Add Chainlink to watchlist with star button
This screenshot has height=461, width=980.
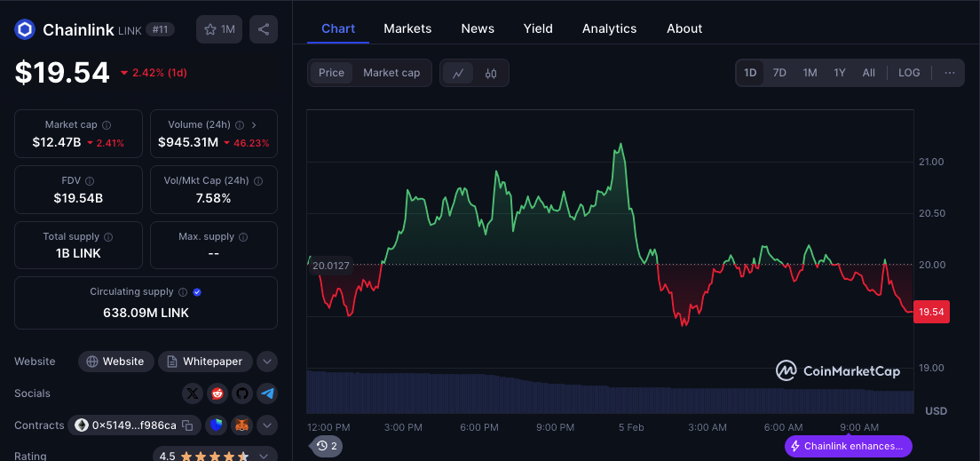click(218, 29)
